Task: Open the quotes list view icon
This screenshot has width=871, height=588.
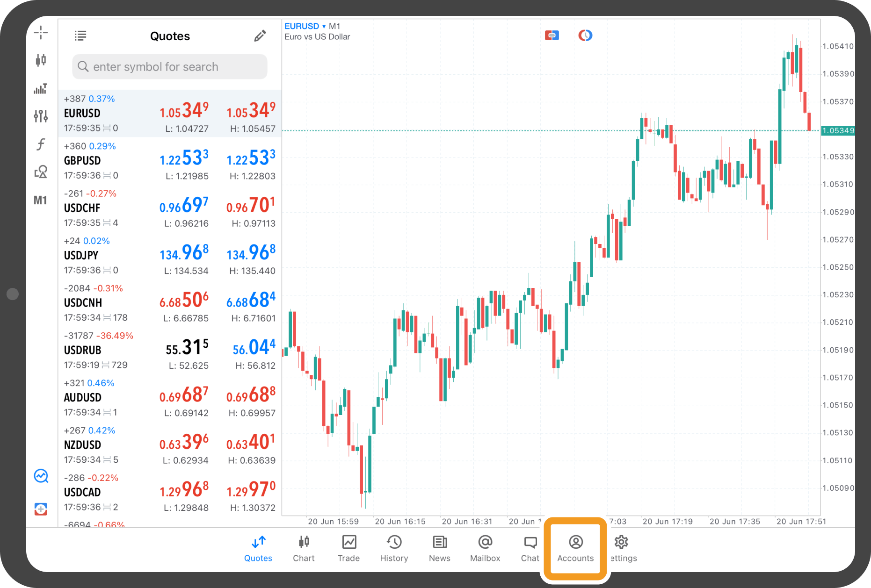Action: [x=80, y=36]
